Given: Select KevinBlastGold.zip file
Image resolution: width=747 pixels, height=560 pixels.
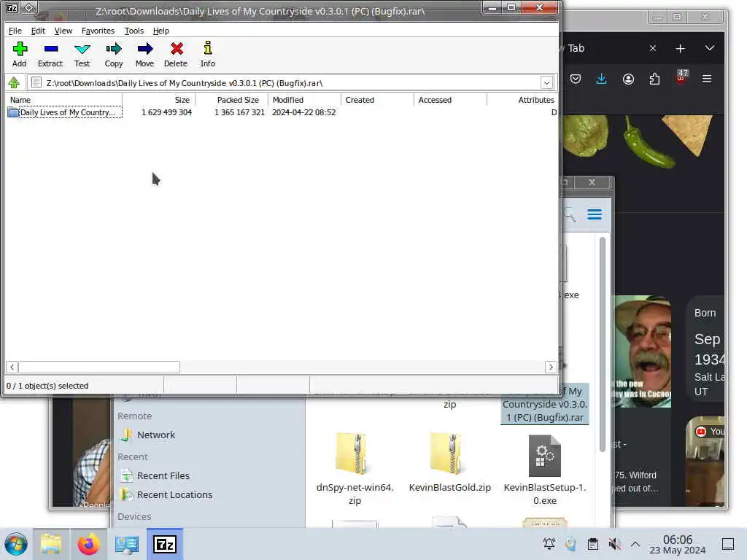Looking at the screenshot, I should [x=449, y=463].
